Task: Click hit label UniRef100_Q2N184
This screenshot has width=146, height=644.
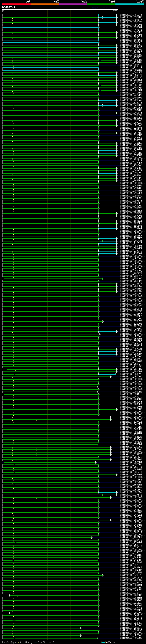Action: [131, 128]
